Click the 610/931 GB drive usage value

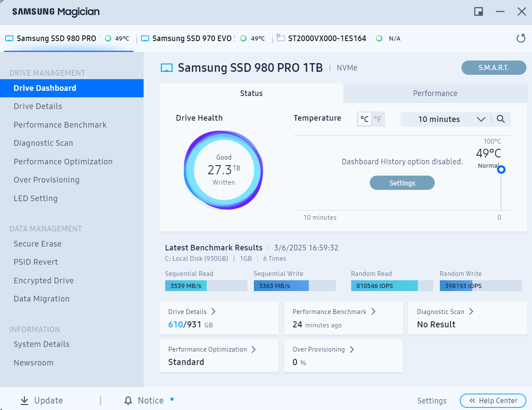pos(190,324)
